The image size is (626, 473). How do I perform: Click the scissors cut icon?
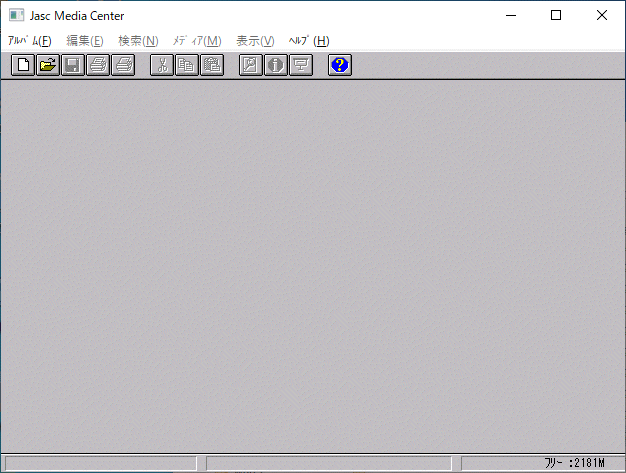pos(162,65)
